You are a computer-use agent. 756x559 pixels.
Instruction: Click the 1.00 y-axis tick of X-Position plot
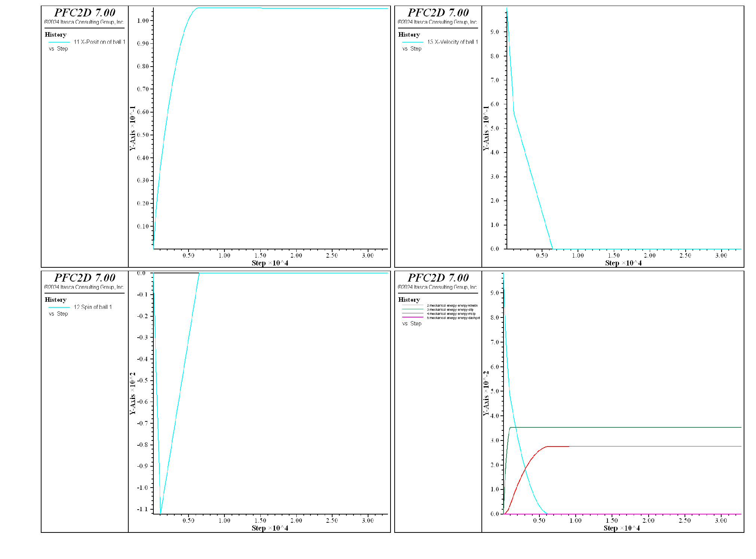pos(143,21)
